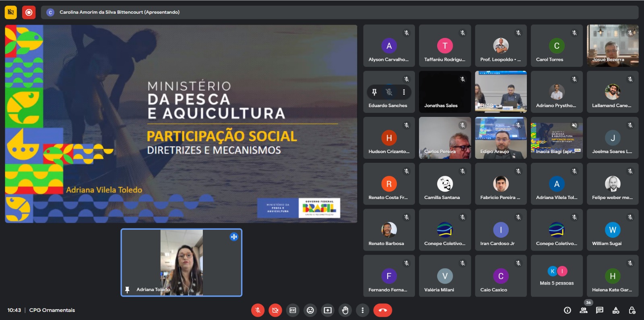Open Eduardo Sanches tile's three-dot menu
This screenshot has width=644, height=320.
(x=404, y=92)
